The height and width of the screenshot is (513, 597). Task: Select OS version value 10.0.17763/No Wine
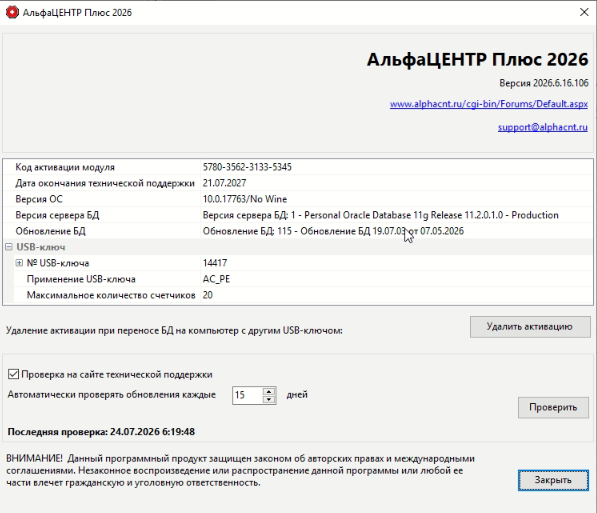coord(245,199)
